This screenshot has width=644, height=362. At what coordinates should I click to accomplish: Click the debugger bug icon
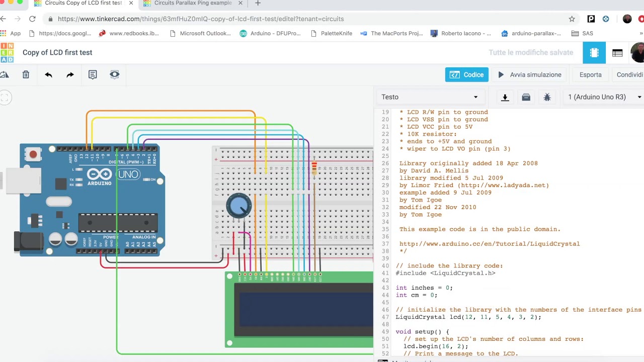coord(547,97)
